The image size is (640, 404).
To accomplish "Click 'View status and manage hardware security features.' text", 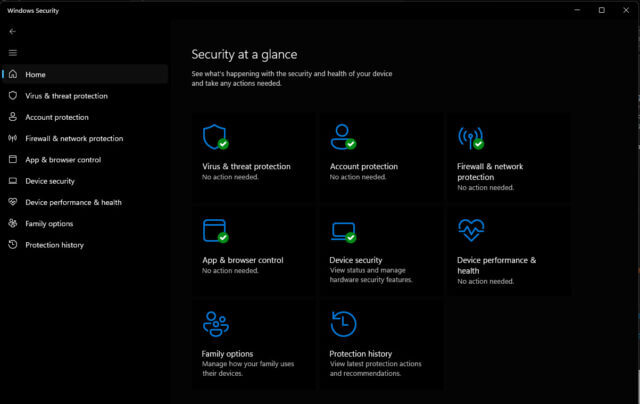I will [371, 275].
